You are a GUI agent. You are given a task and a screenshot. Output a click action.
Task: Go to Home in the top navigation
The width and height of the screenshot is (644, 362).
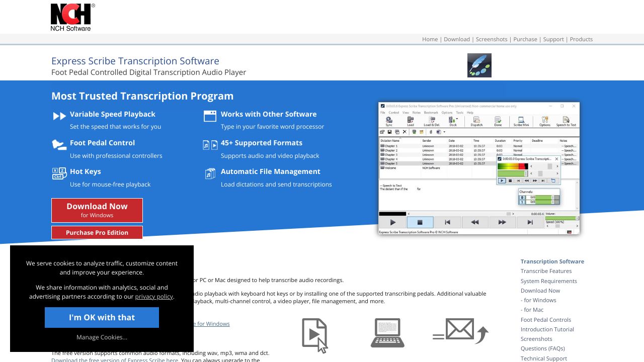click(x=430, y=39)
